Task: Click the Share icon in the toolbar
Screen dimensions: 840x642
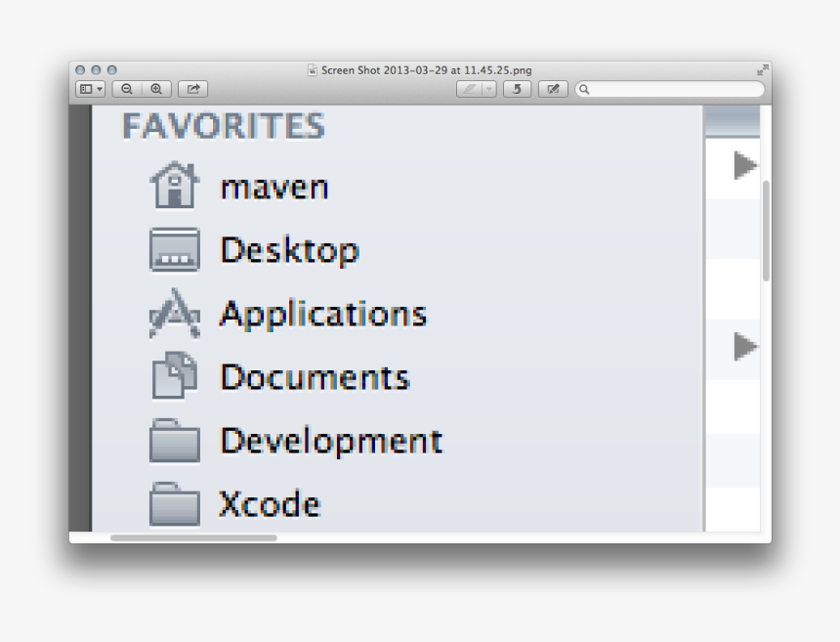Action: click(194, 88)
